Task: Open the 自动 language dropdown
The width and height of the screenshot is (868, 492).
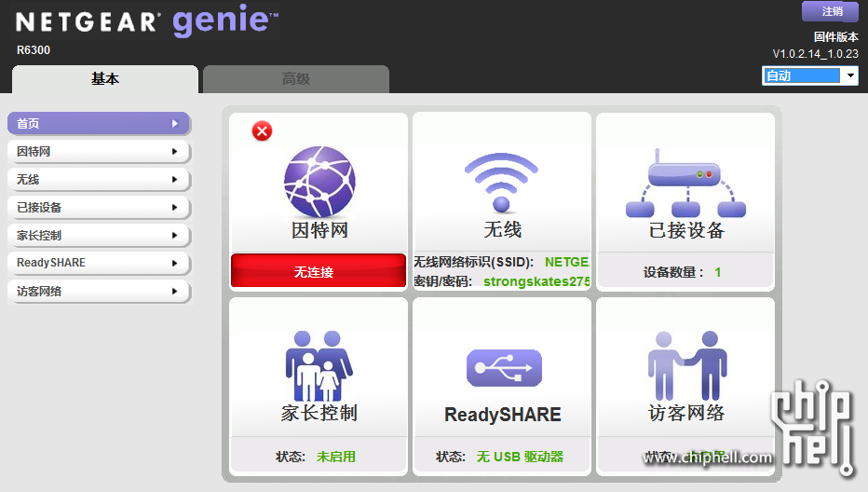Action: (810, 75)
